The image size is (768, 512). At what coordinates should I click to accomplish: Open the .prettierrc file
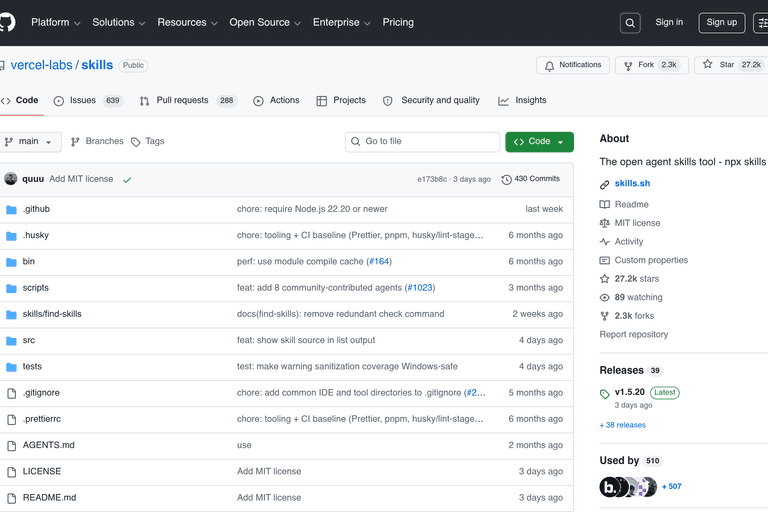pos(42,419)
